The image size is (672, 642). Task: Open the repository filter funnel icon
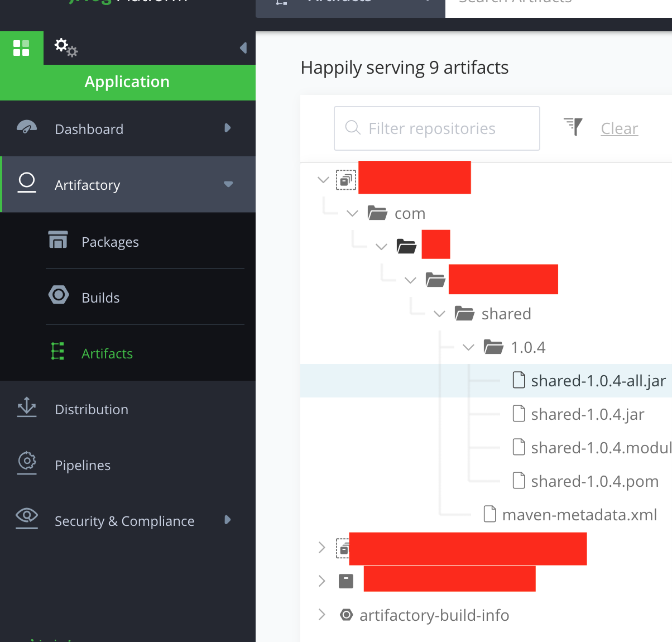click(573, 127)
